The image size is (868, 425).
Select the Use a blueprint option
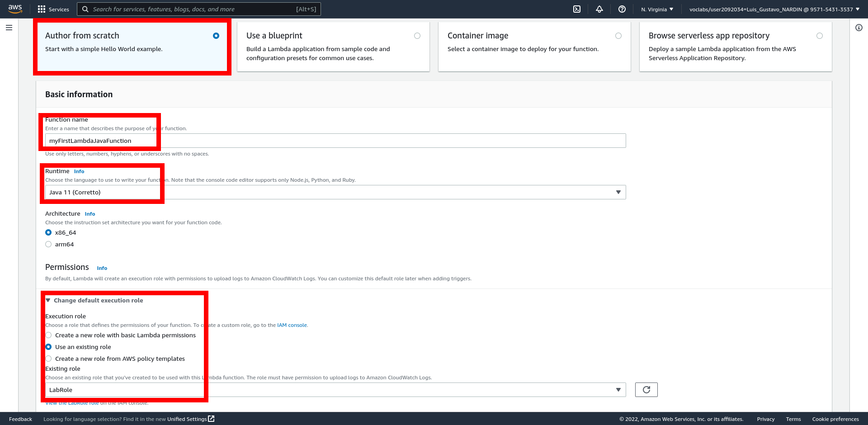417,36
